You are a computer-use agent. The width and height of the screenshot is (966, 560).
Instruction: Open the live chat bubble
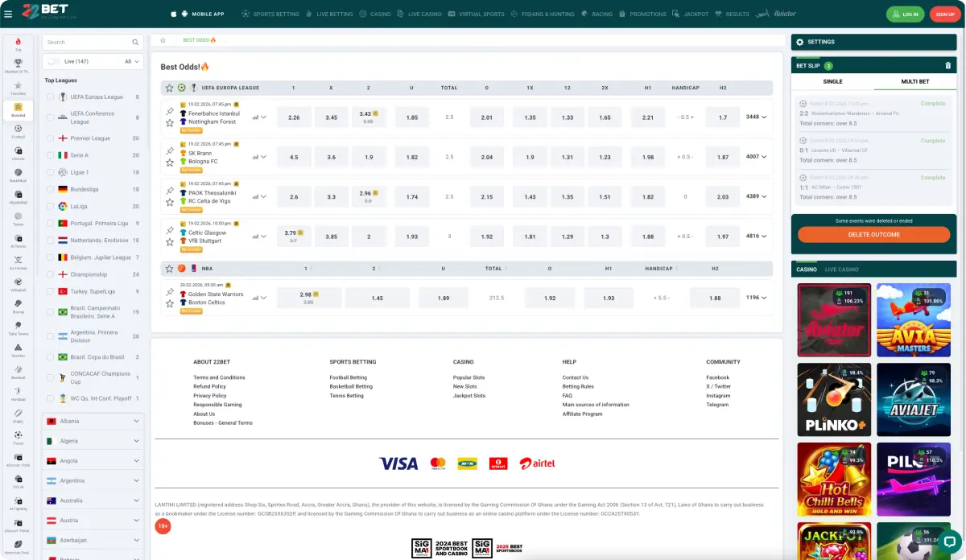[949, 541]
